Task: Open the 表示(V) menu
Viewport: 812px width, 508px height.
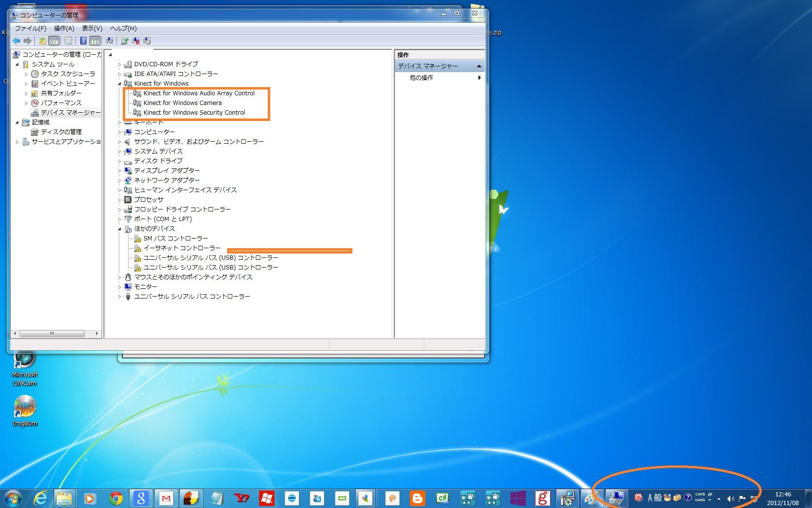Action: [x=92, y=29]
